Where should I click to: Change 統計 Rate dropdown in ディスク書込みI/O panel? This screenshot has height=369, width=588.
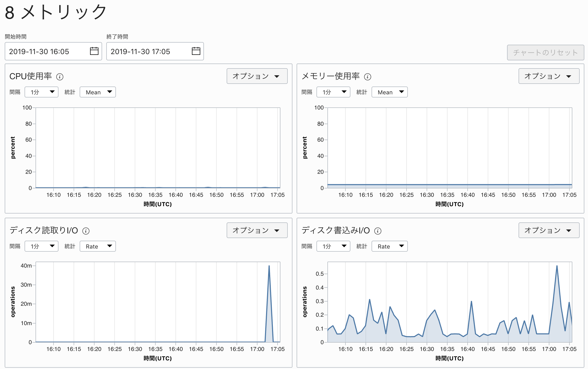[x=390, y=246]
